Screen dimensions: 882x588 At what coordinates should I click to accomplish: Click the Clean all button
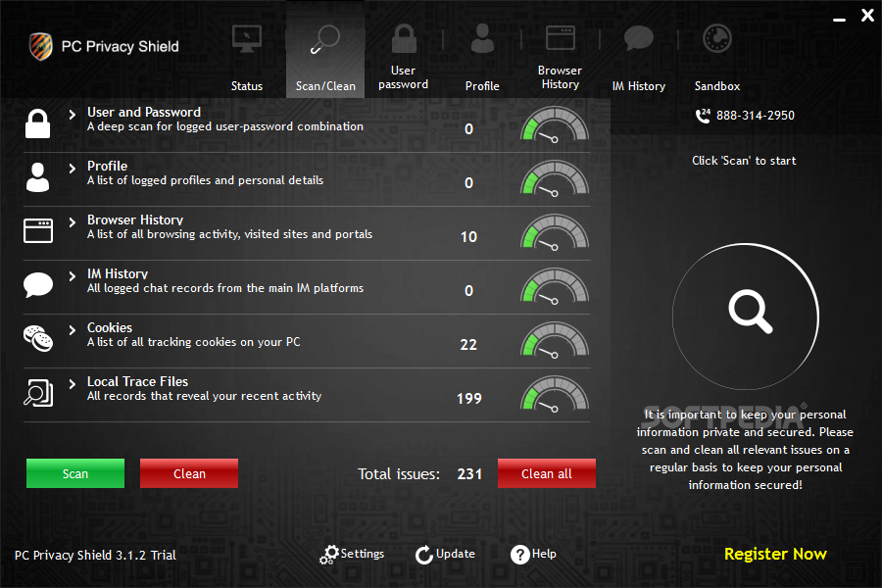pos(547,473)
